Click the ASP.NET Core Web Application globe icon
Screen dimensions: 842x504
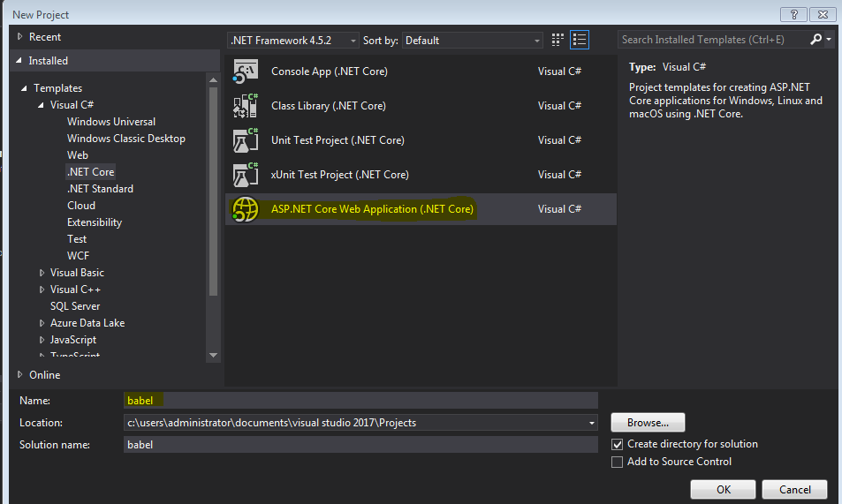pyautogui.click(x=246, y=209)
